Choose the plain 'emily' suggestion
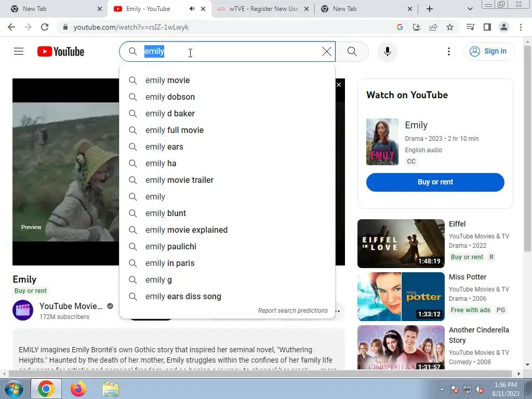The width and height of the screenshot is (532, 399). [227, 197]
